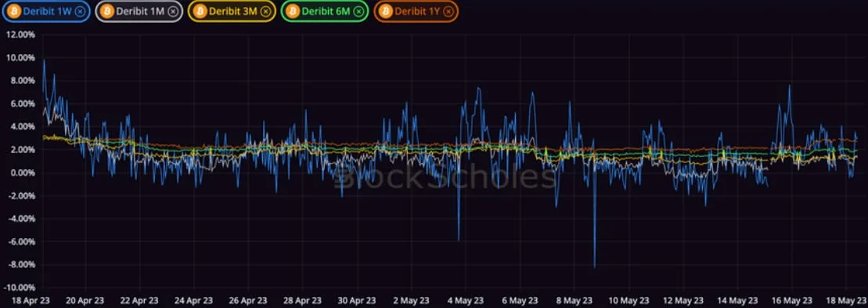Click Bitcoin icon on Deribit 1M chip

click(x=107, y=11)
